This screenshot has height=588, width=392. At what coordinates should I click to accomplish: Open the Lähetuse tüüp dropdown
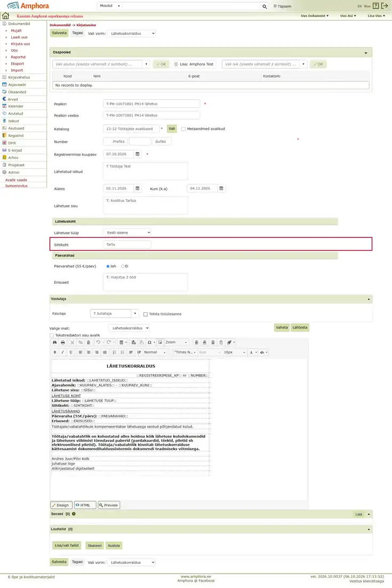click(127, 233)
